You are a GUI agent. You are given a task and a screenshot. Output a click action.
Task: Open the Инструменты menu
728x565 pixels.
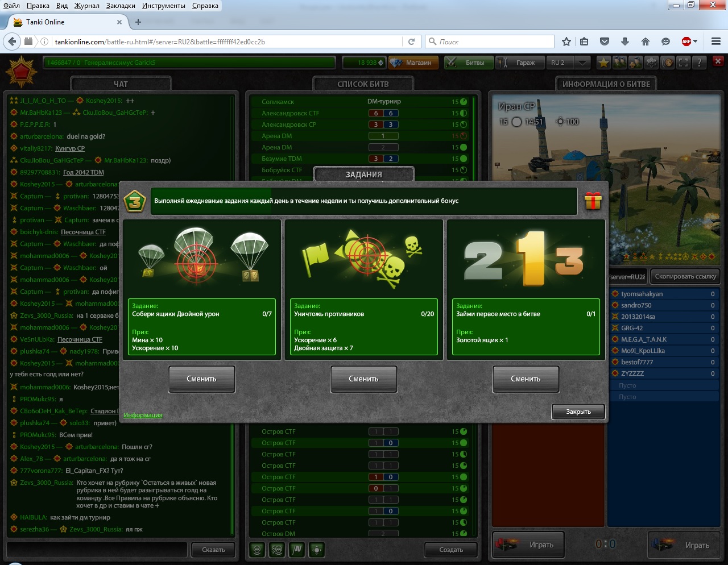(x=164, y=6)
